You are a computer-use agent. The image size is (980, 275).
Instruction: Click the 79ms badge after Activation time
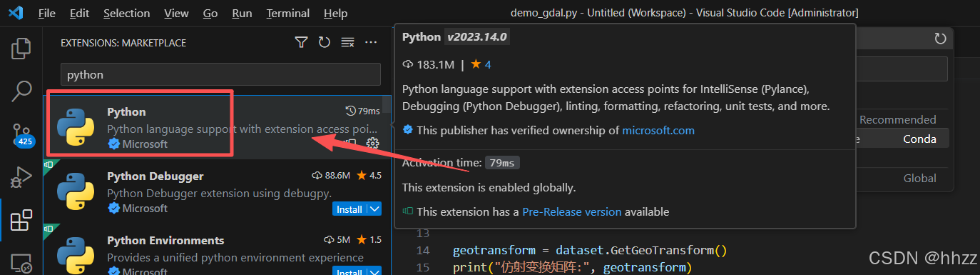(503, 163)
